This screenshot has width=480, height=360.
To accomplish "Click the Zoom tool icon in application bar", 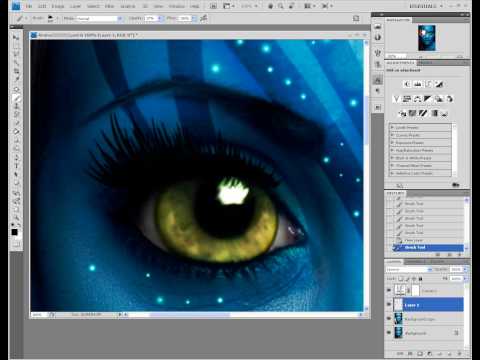I will (x=281, y=6).
